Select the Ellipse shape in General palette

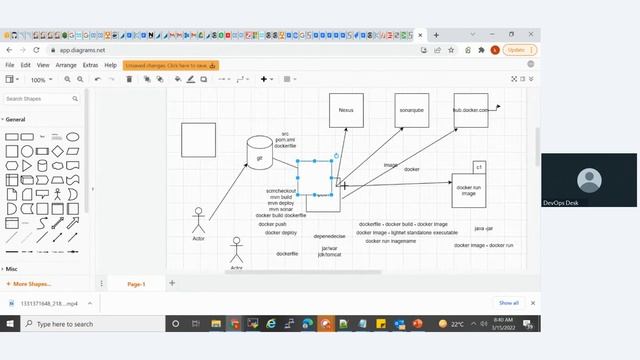point(73,137)
